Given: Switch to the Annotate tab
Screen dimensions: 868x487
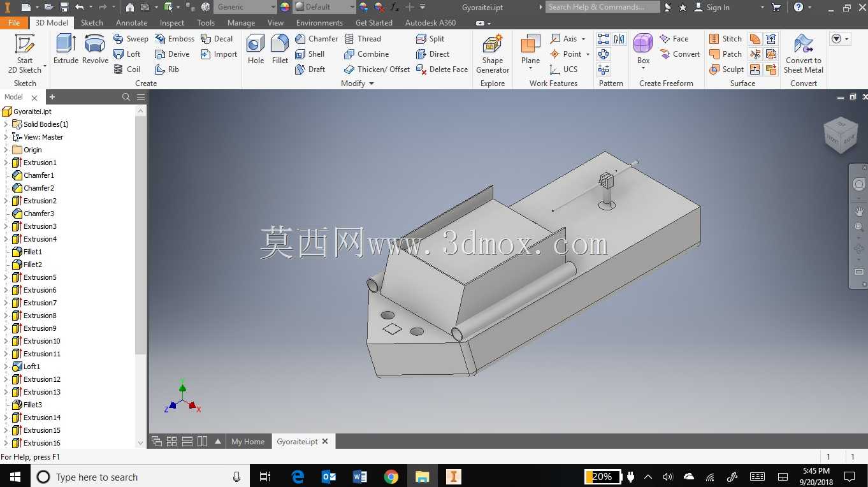Looking at the screenshot, I should 131,22.
